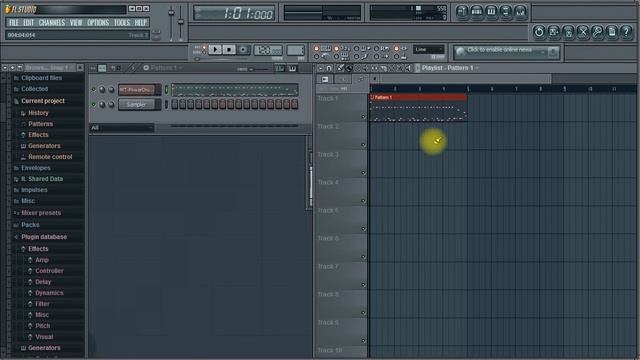Screen dimensions: 640x360
Task: Click the save project icon
Action: click(553, 32)
